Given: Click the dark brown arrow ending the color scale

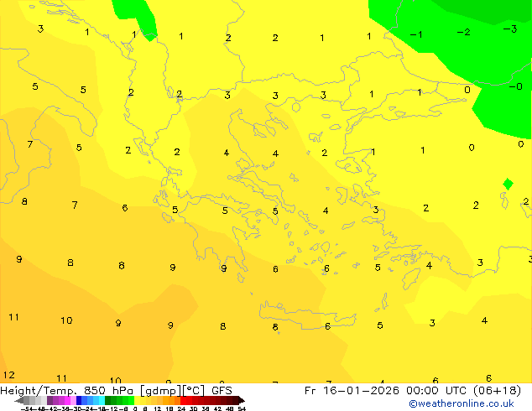Looking at the screenshot, I should (x=242, y=400).
